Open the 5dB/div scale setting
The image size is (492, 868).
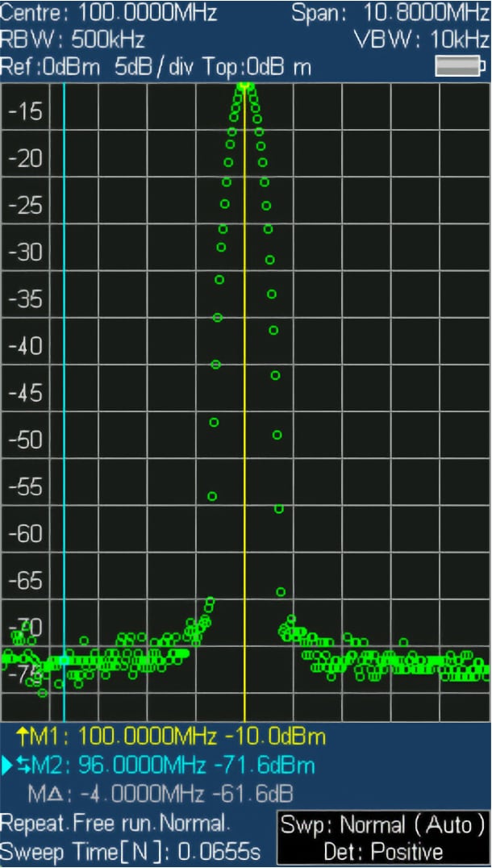click(151, 68)
